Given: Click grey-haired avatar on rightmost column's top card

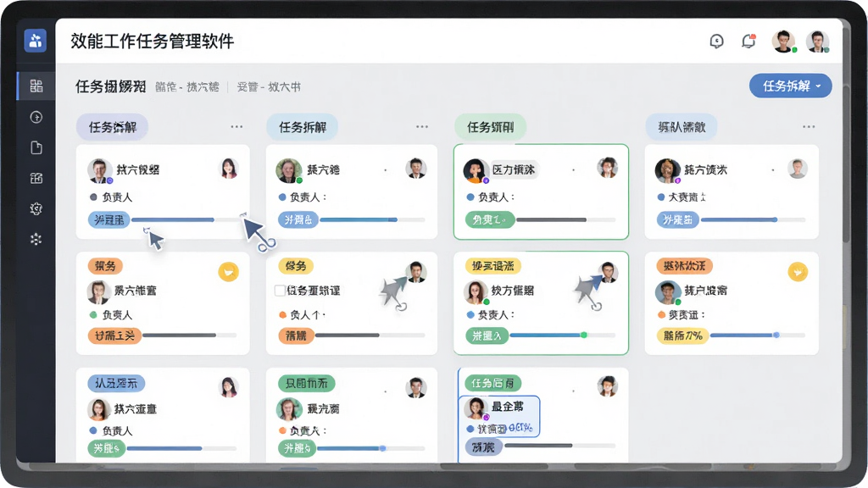Looking at the screenshot, I should 798,169.
